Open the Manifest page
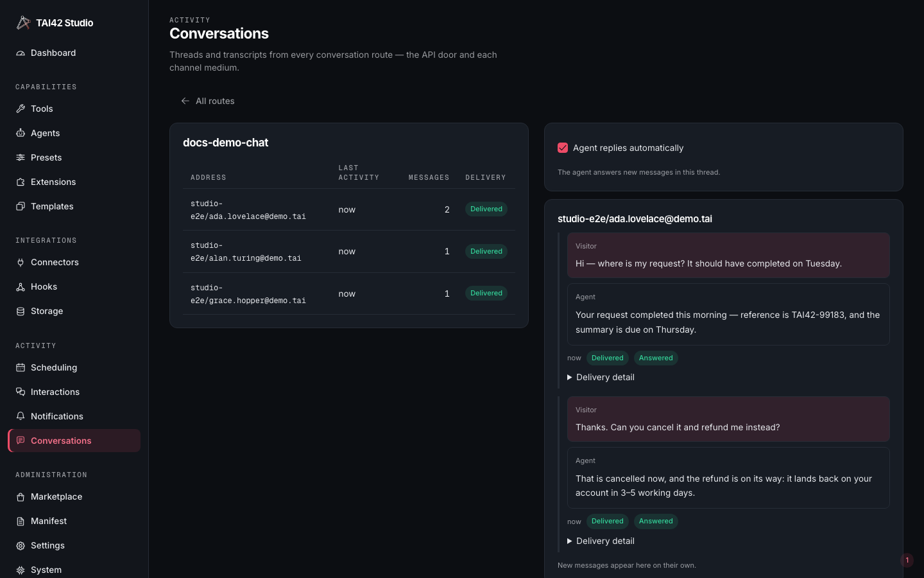This screenshot has height=578, width=924. click(x=74, y=521)
